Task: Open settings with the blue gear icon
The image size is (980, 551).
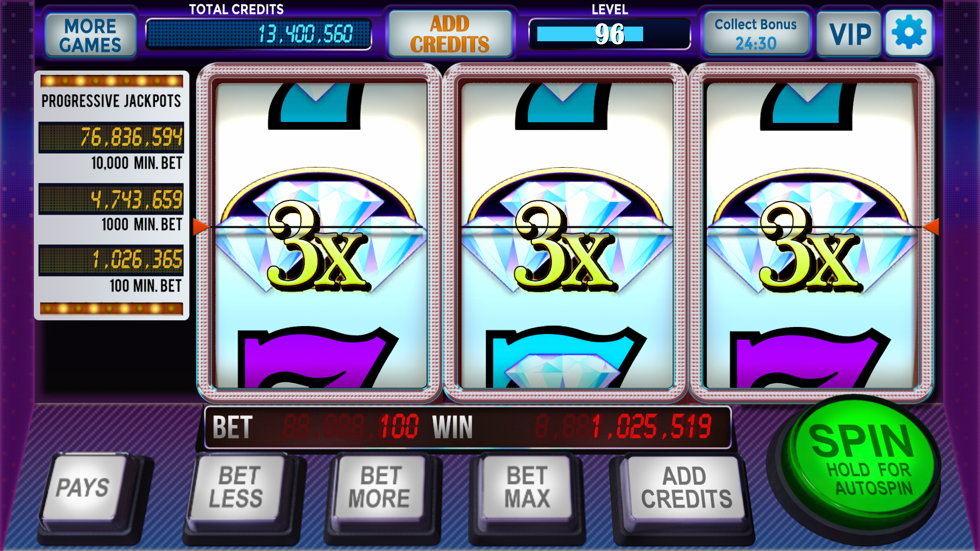Action: pyautogui.click(x=909, y=33)
